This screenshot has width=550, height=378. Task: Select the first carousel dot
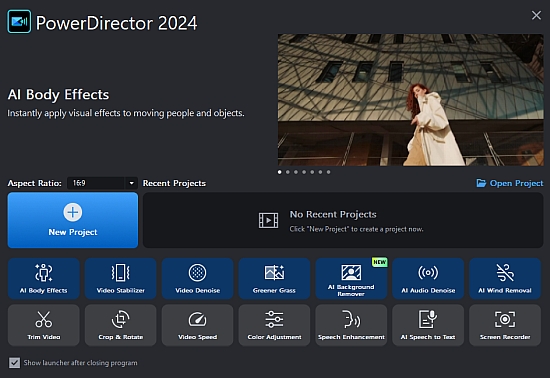pos(280,172)
